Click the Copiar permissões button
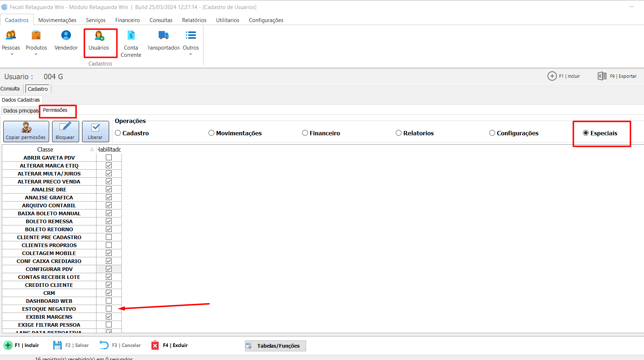Image resolution: width=644 pixels, height=360 pixels. point(26,131)
